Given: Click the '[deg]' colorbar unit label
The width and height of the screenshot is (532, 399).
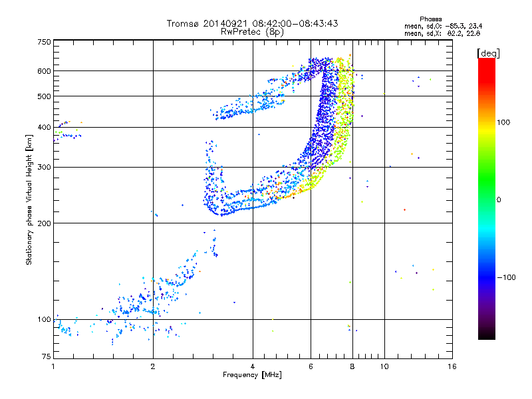Looking at the screenshot, I should (x=488, y=53).
